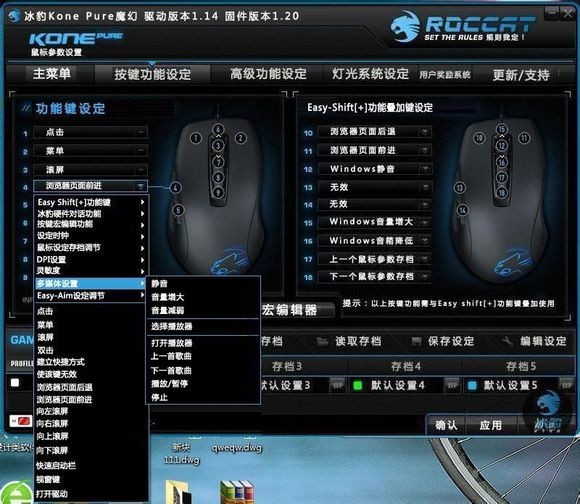This screenshot has width=580, height=504.
Task: Click 编辑设定 button
Action: tap(535, 341)
